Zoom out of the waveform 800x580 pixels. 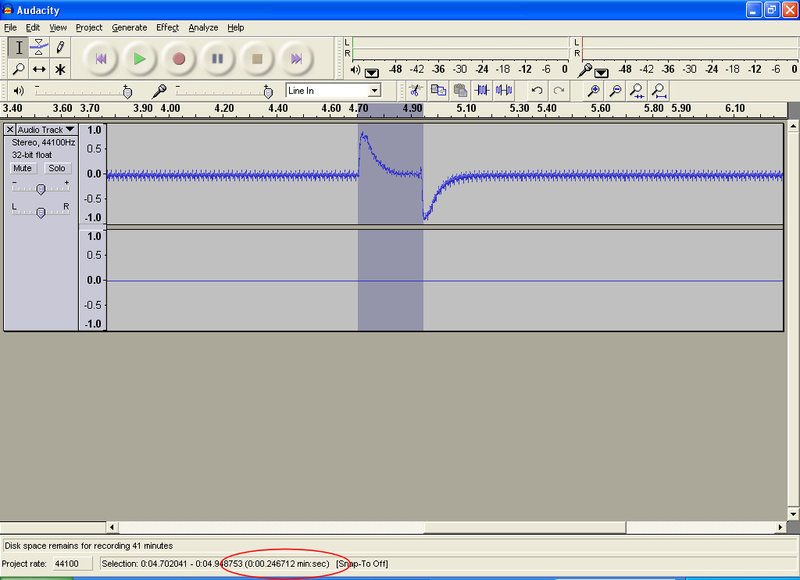[x=615, y=91]
